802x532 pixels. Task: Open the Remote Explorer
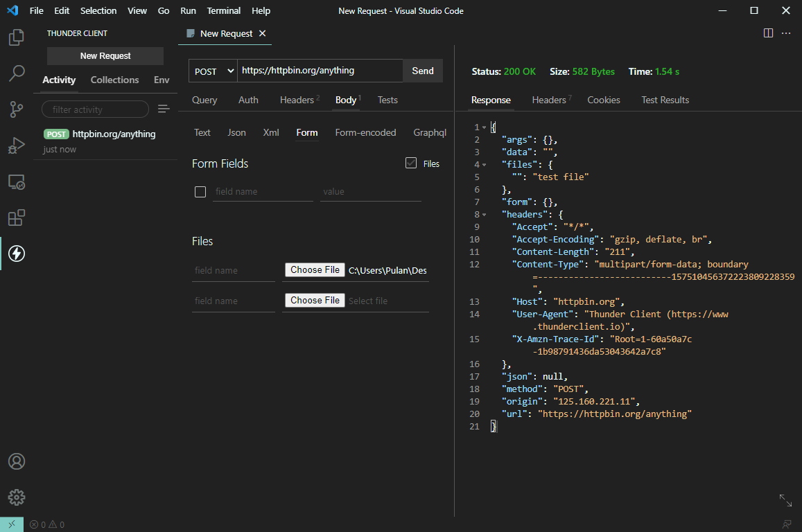point(16,181)
